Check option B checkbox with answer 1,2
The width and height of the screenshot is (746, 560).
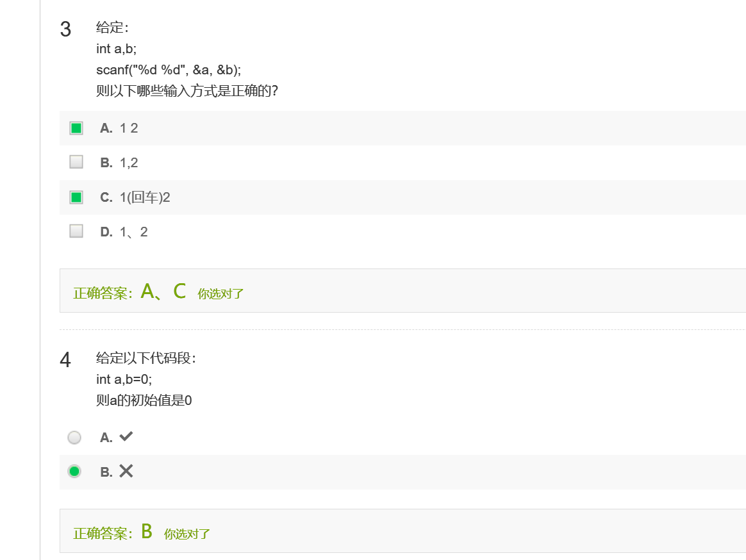pyautogui.click(x=76, y=162)
